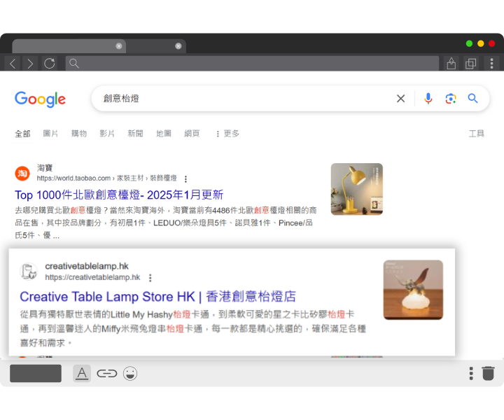Open three-dot options beside creativetablelamp.hk URL

pos(150,278)
